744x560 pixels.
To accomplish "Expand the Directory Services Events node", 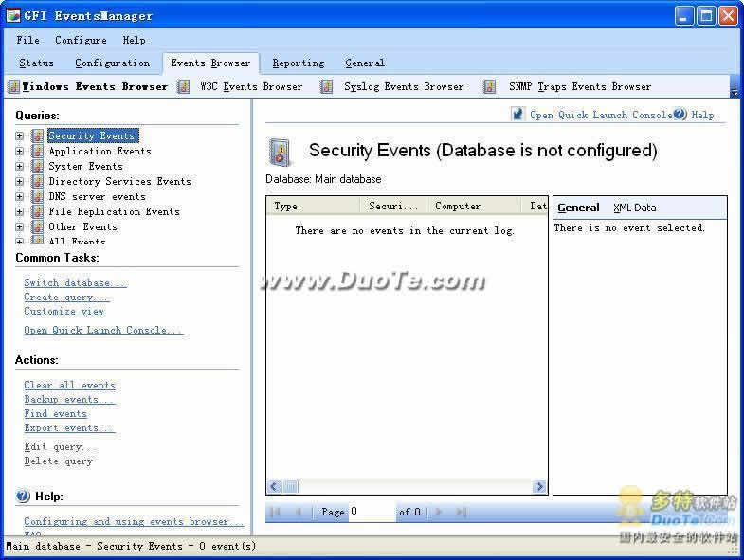I will coord(20,181).
